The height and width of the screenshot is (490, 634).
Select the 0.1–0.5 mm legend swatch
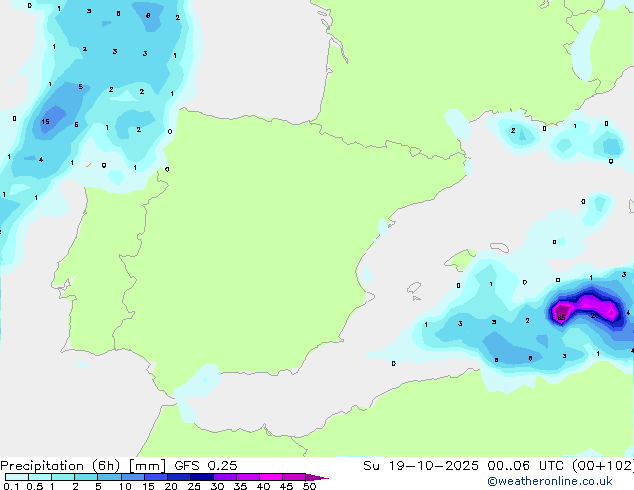[x=17, y=477]
